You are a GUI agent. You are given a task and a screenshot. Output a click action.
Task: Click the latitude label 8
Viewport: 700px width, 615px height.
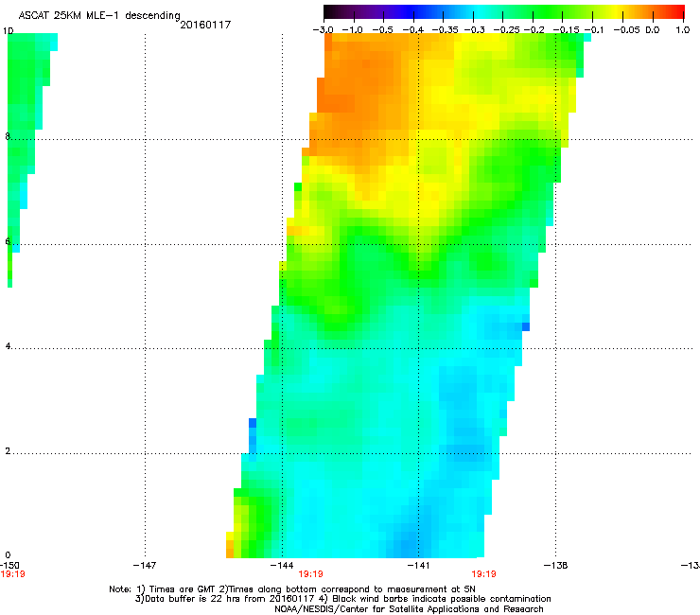point(8,136)
